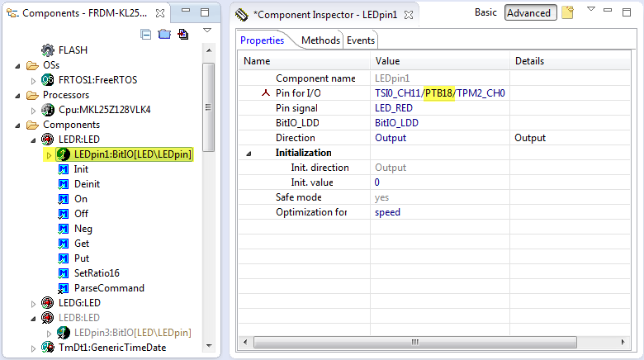
Task: Click the yellow note icon next to Advanced
Action: point(567,12)
